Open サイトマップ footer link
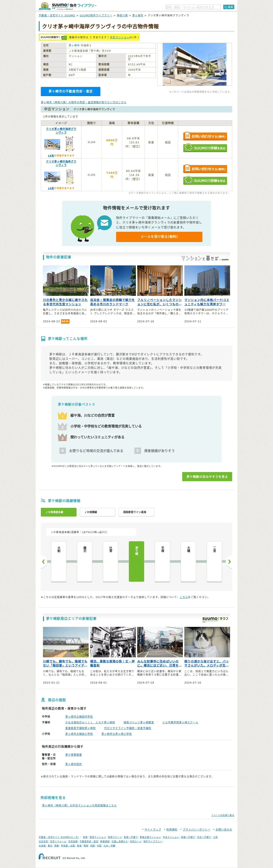The width and height of the screenshot is (273, 868). pos(153,829)
